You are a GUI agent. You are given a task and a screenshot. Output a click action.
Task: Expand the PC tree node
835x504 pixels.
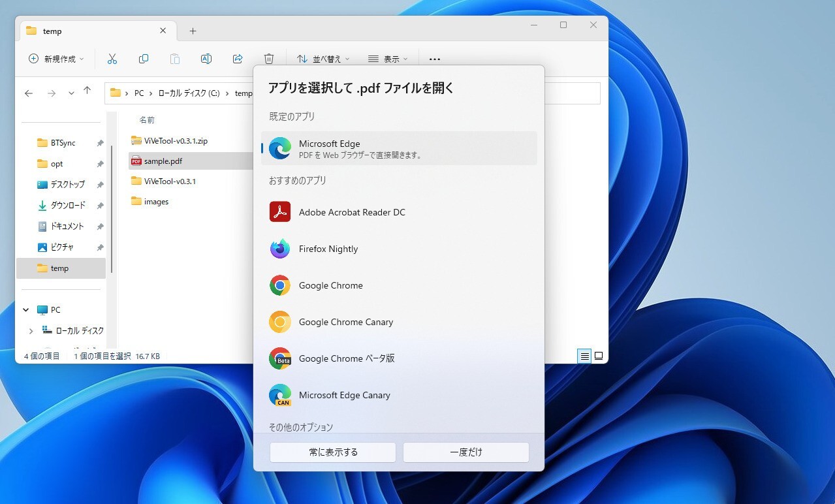[26, 310]
